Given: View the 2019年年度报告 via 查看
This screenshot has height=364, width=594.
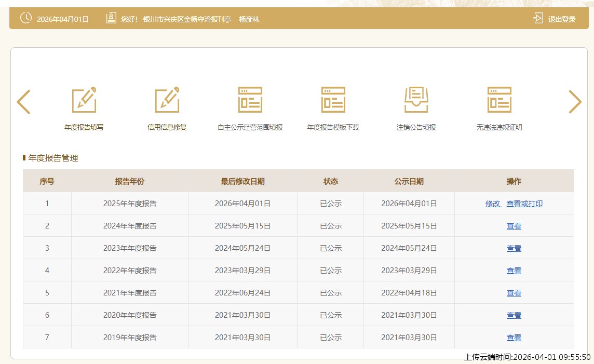Looking at the screenshot, I should tap(514, 338).
